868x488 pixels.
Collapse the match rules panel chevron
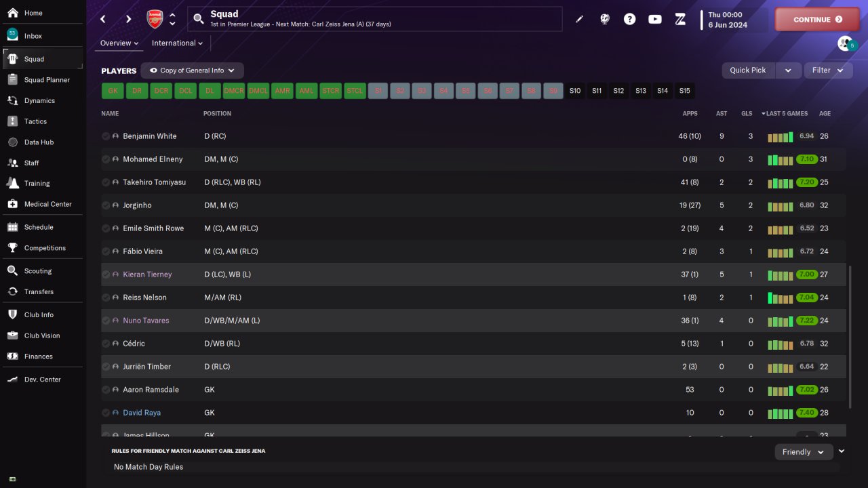(842, 451)
